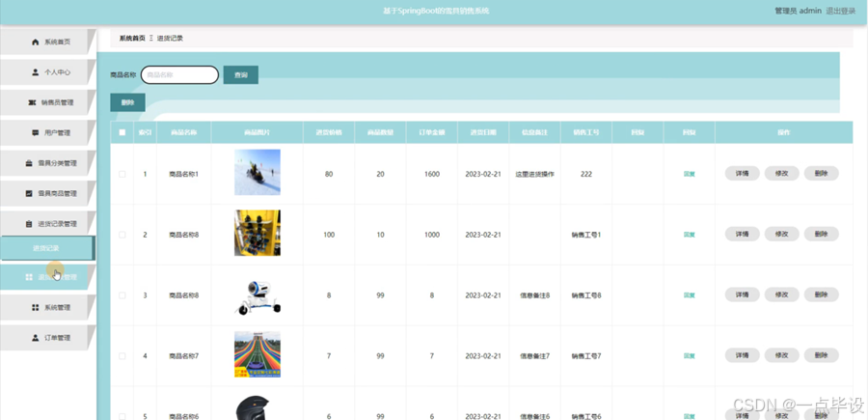Click the chart icon for 雪具商品管理
This screenshot has width=868, height=420.
(x=29, y=193)
